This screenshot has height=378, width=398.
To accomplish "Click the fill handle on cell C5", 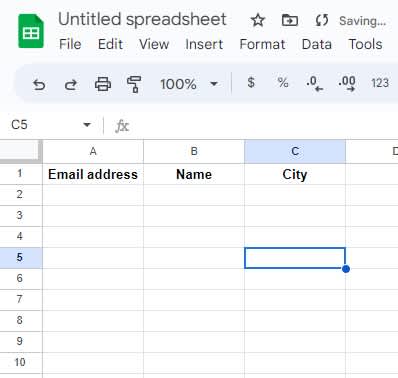I will 346,269.
